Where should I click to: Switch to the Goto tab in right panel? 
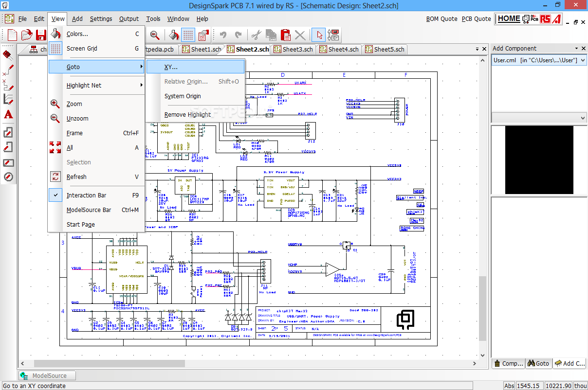[x=538, y=363]
